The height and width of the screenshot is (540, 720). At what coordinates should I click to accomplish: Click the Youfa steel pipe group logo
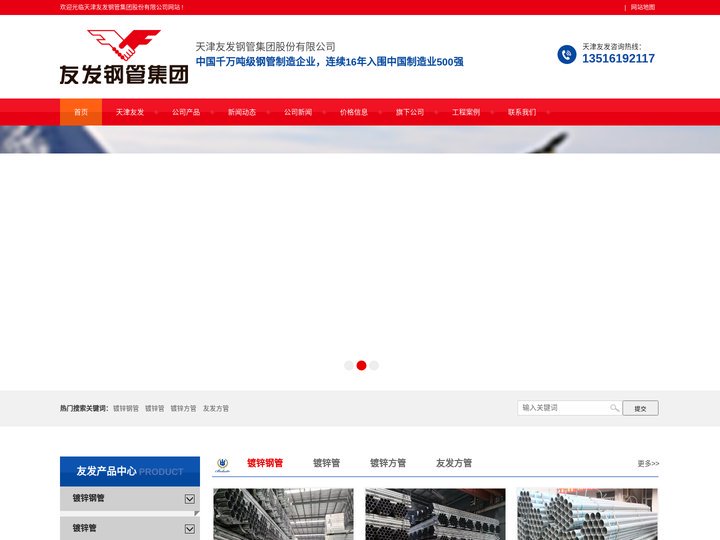pyautogui.click(x=124, y=57)
